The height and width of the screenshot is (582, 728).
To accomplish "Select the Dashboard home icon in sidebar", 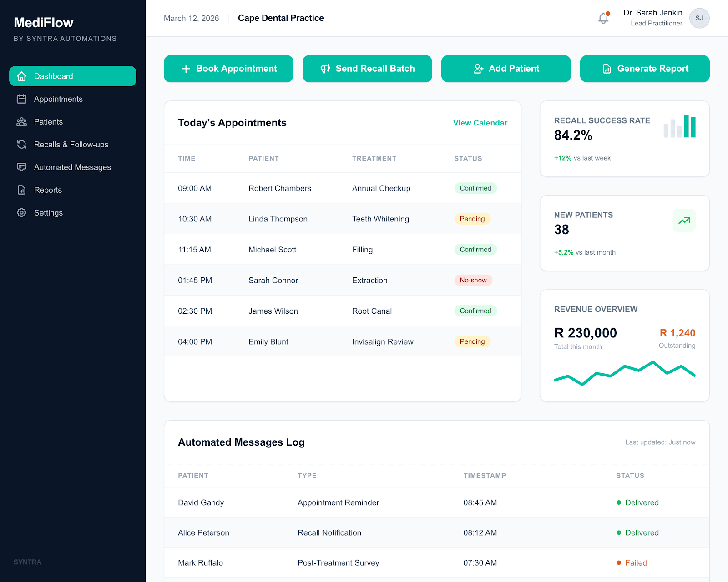I will coord(21,76).
